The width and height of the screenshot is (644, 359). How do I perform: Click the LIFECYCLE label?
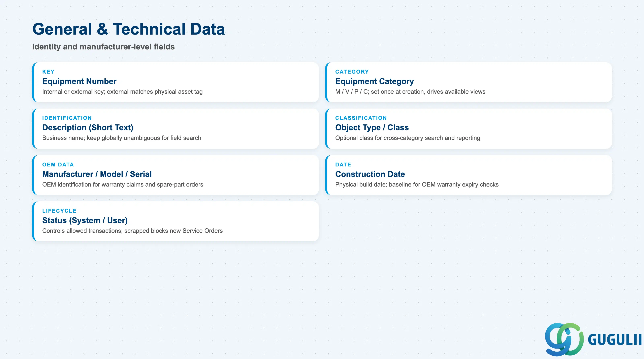(x=59, y=211)
